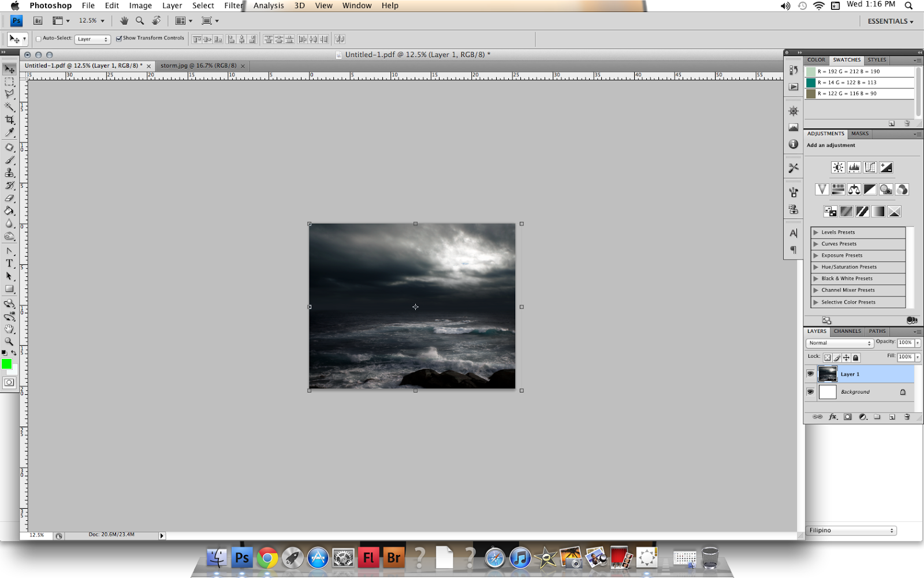The image size is (924, 578).
Task: Uncheck Show Transform Controls
Action: 119,39
